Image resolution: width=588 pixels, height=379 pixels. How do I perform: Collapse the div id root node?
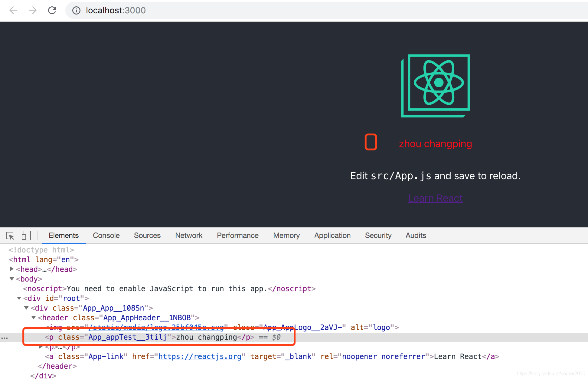tap(19, 298)
